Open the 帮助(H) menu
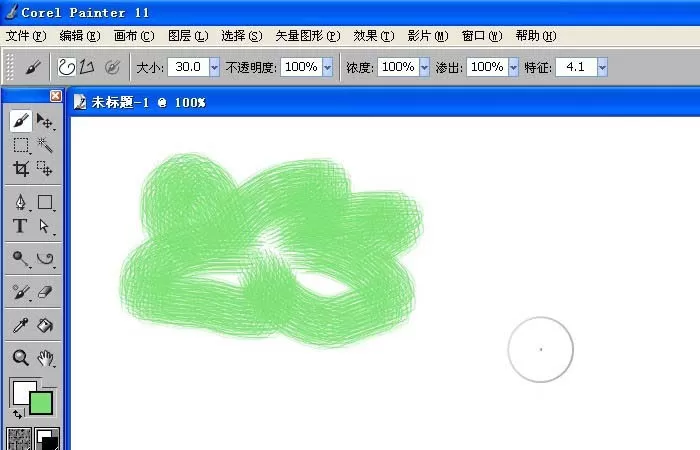This screenshot has width=700, height=450. (x=536, y=36)
